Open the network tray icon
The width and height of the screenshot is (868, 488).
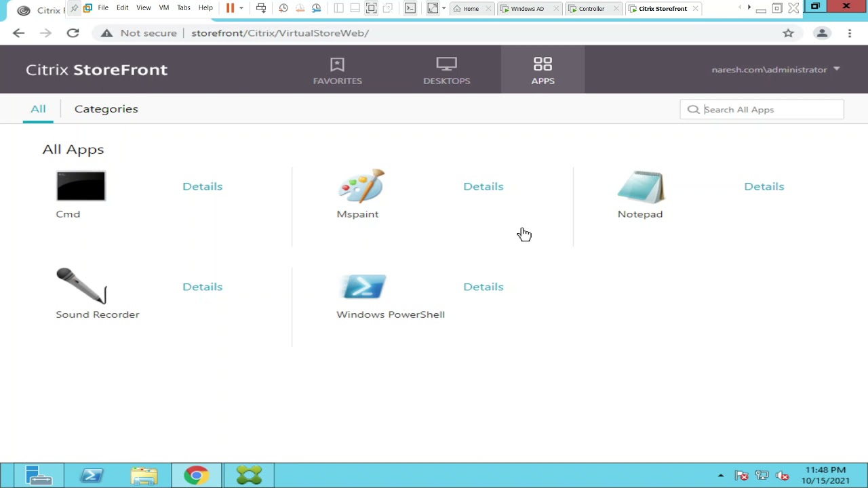pos(762,476)
